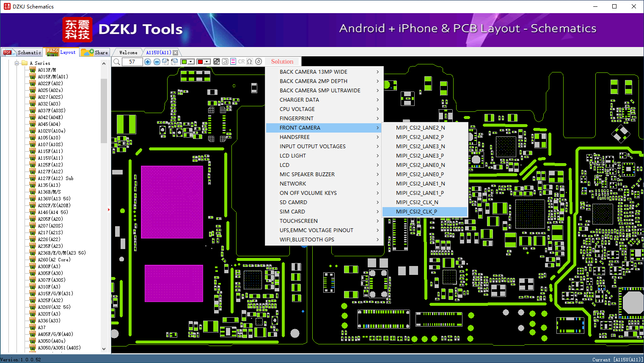The image size is (644, 363).
Task: Click the rotate-left pages icon in toolbar
Action: coord(173,62)
